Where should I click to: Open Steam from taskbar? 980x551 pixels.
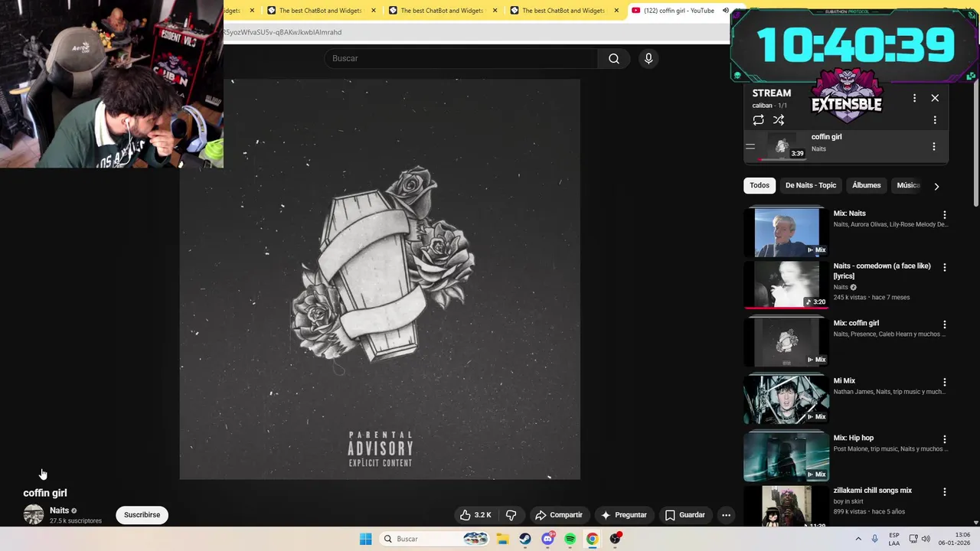click(x=525, y=539)
